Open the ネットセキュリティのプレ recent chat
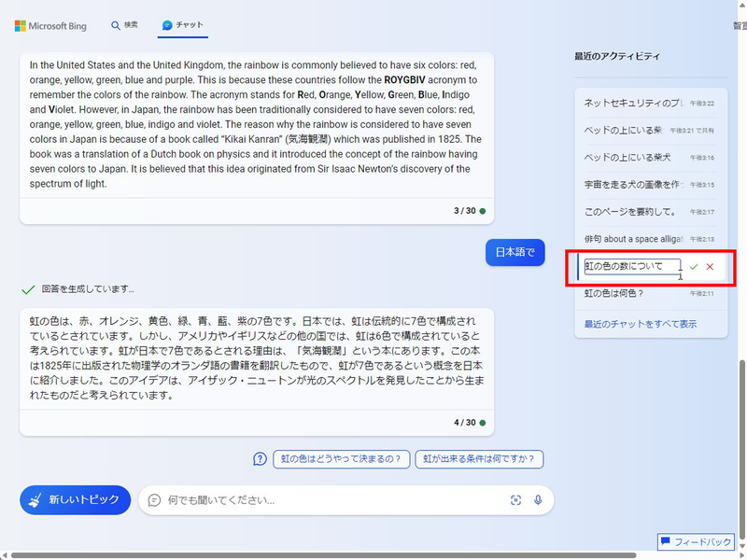Viewport: 747px width, 560px height. click(650, 103)
